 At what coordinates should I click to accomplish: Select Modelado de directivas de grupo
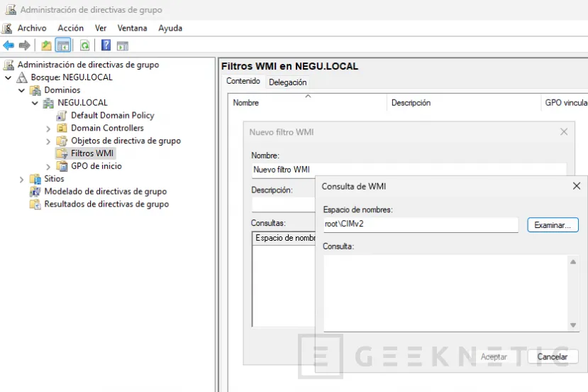pos(106,192)
